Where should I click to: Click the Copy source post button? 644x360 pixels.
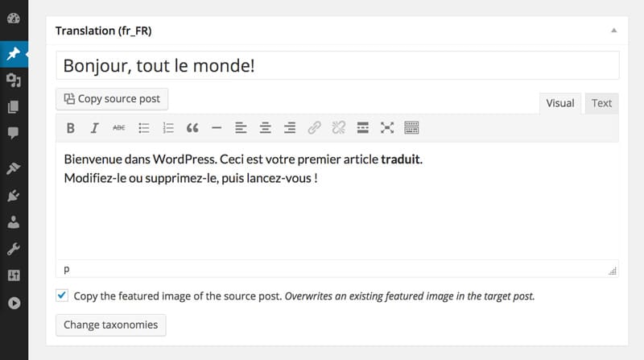pos(112,99)
